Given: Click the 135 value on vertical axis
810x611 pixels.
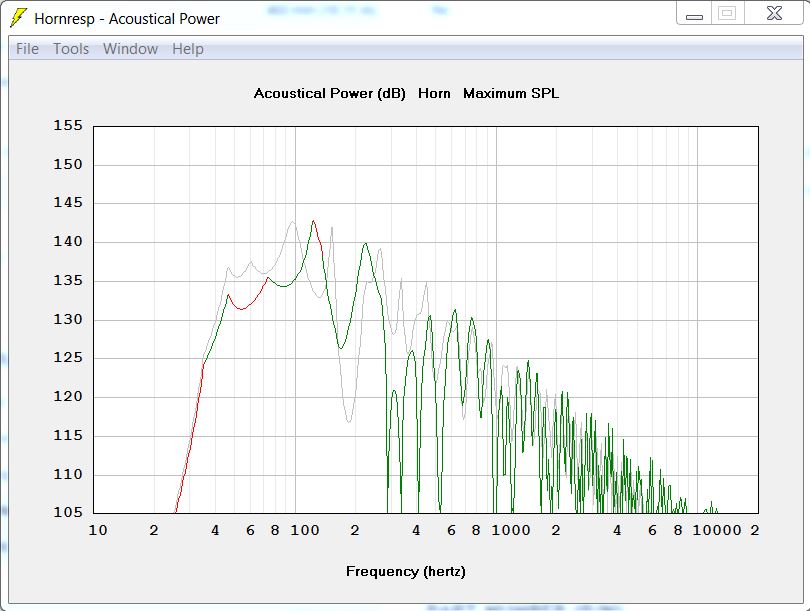Looking at the screenshot, I should (x=68, y=280).
